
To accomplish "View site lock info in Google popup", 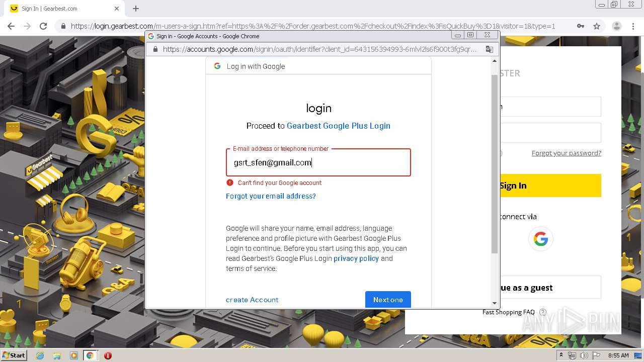I will tap(155, 49).
